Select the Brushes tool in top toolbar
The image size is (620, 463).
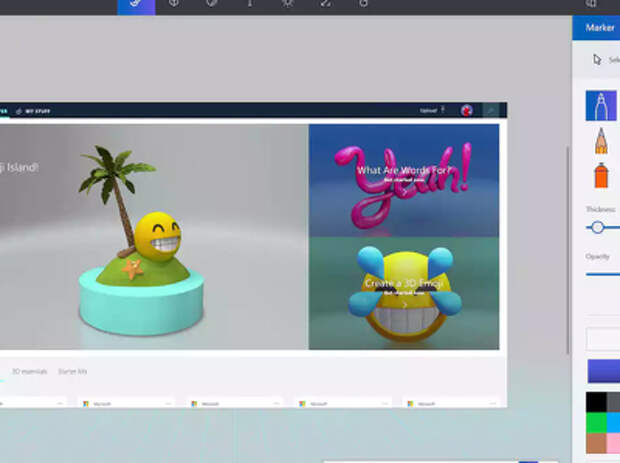pyautogui.click(x=135, y=5)
